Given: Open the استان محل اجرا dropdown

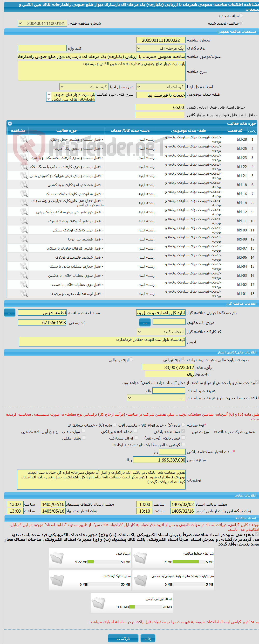Looking at the screenshot, I should point(161,87).
